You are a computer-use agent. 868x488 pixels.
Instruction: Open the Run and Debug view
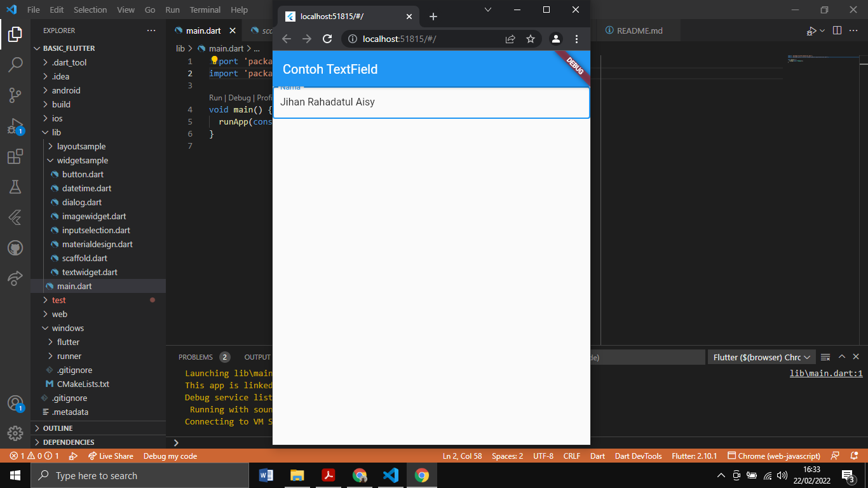[x=15, y=125]
